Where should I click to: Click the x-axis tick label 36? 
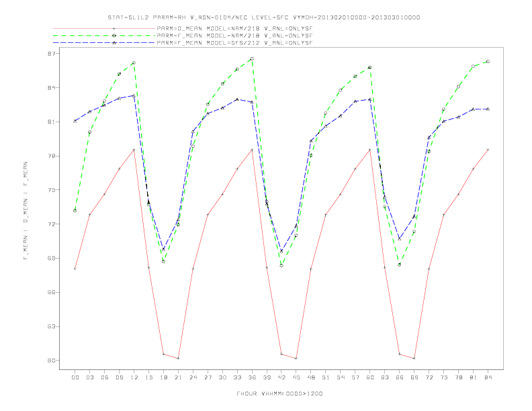tap(252, 377)
